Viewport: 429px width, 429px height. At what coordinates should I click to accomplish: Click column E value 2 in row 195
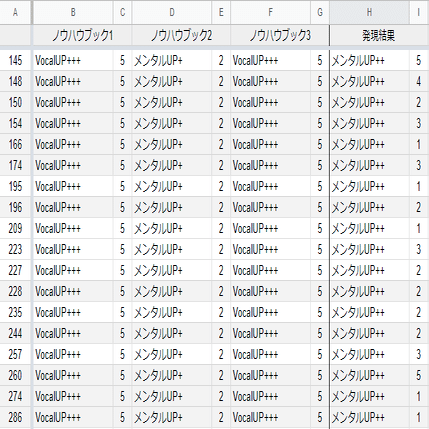tap(221, 186)
